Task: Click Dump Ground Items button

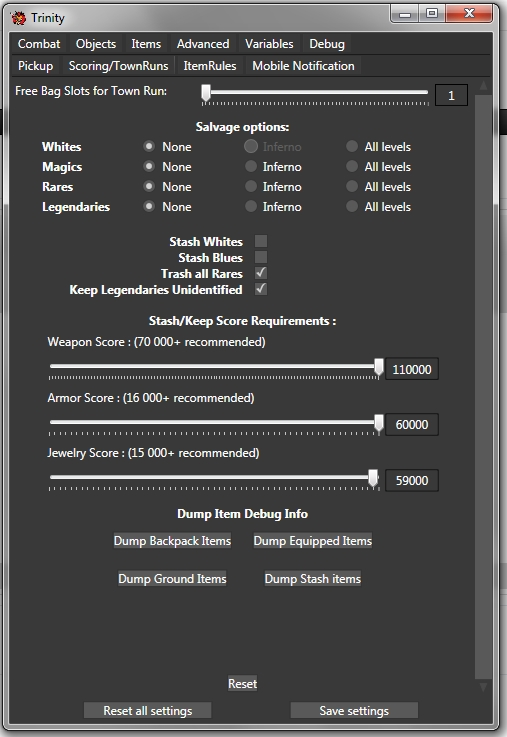Action: coord(172,579)
